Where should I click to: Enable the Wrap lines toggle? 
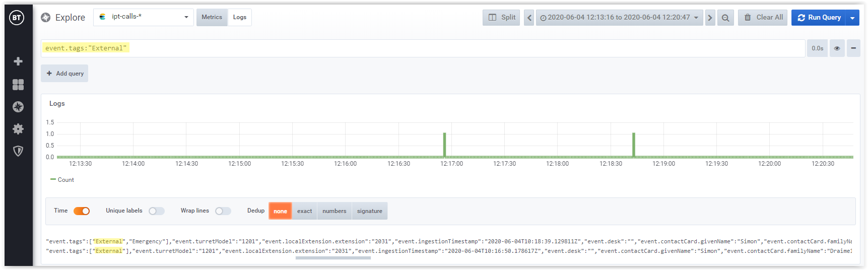tap(223, 211)
